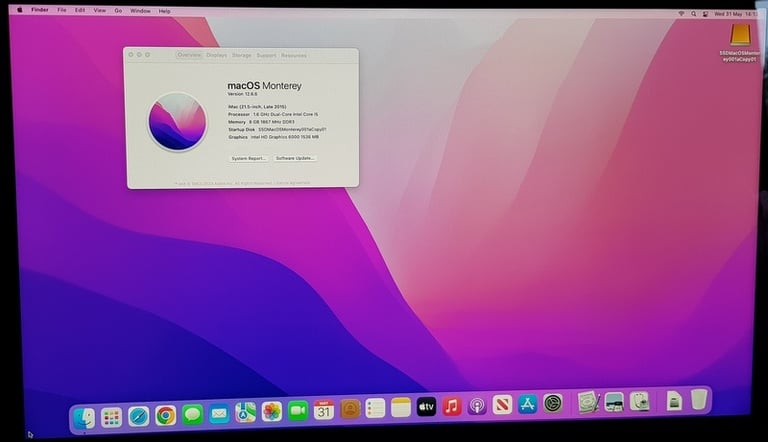This screenshot has height=442, width=768.
Task: Click the menu bar date and time
Action: click(x=736, y=14)
